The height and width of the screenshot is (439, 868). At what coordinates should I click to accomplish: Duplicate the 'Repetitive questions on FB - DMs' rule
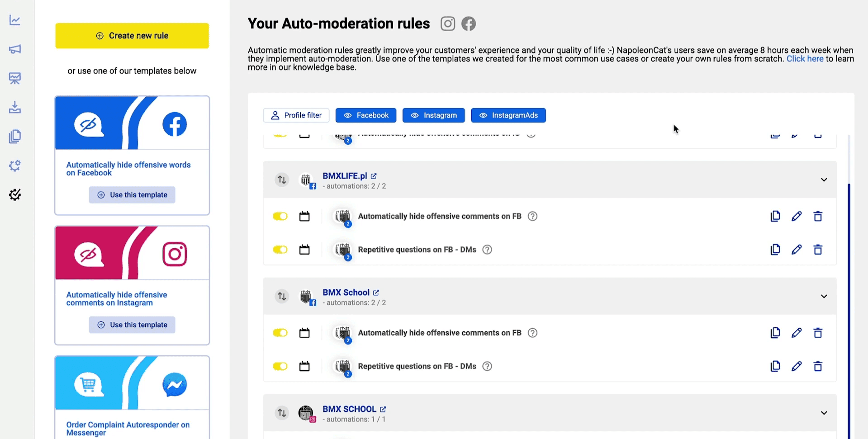775,249
